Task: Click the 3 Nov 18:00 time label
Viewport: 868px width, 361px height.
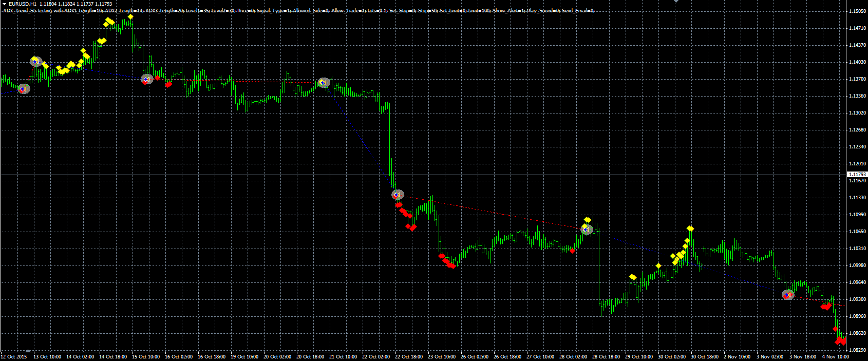Action: tap(802, 356)
